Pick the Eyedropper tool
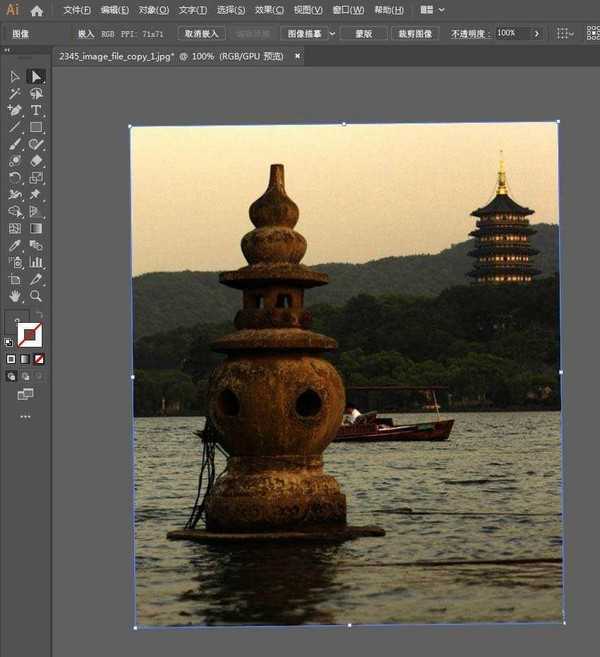This screenshot has height=657, width=600. pyautogui.click(x=15, y=245)
